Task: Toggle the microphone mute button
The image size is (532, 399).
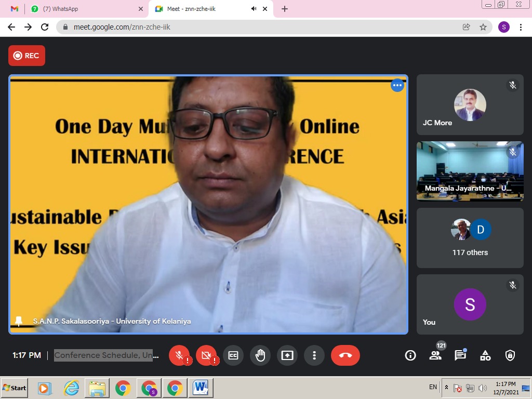Action: click(x=179, y=355)
